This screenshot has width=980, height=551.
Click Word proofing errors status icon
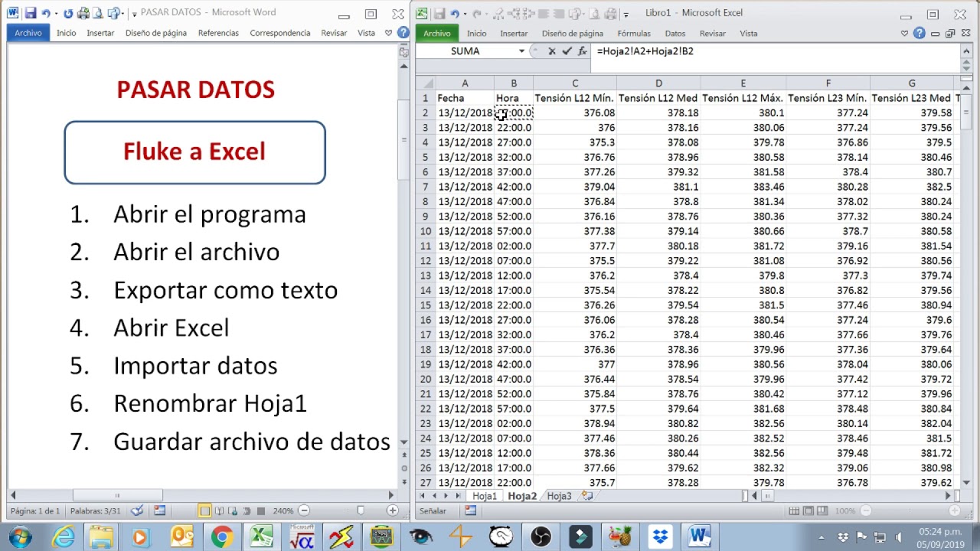coord(137,510)
